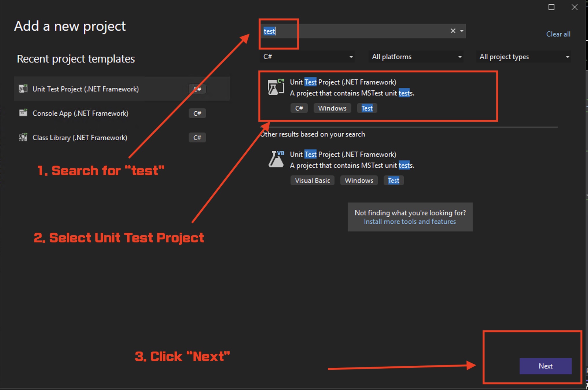Select Console App (.NET Framework) recent template
The height and width of the screenshot is (390, 588).
click(80, 113)
